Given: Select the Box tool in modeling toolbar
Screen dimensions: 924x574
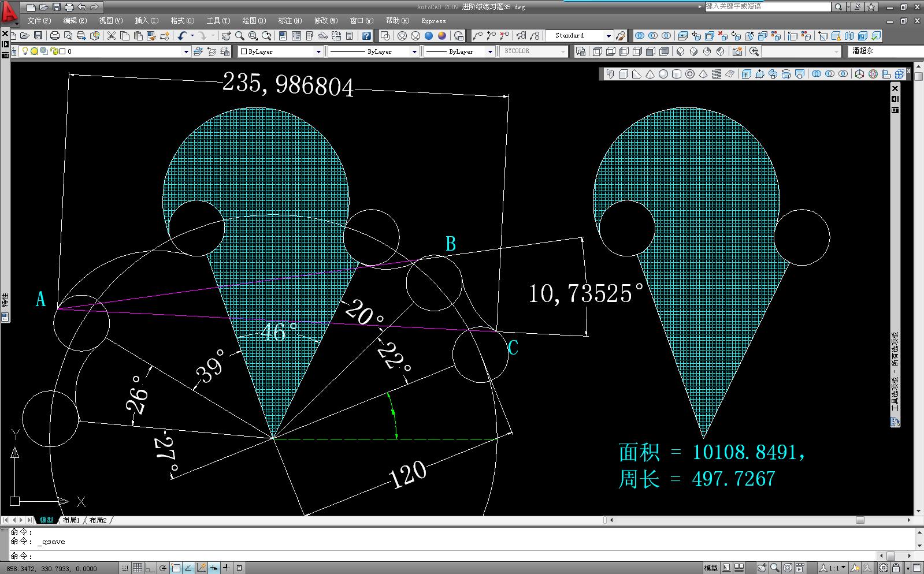Looking at the screenshot, I should 623,74.
